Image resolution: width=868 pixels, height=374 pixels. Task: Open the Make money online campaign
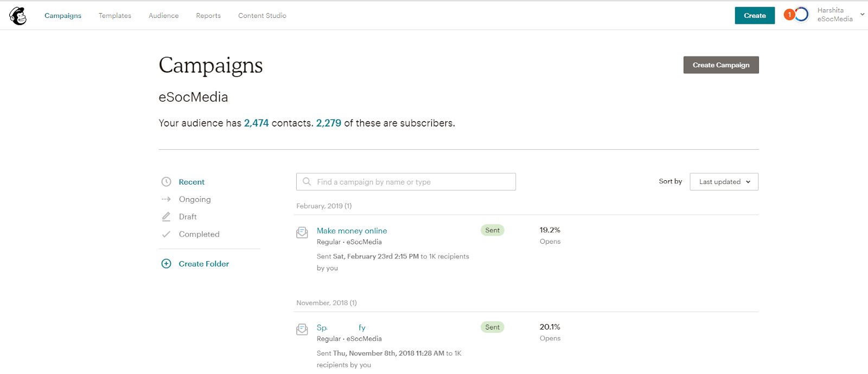(x=352, y=231)
